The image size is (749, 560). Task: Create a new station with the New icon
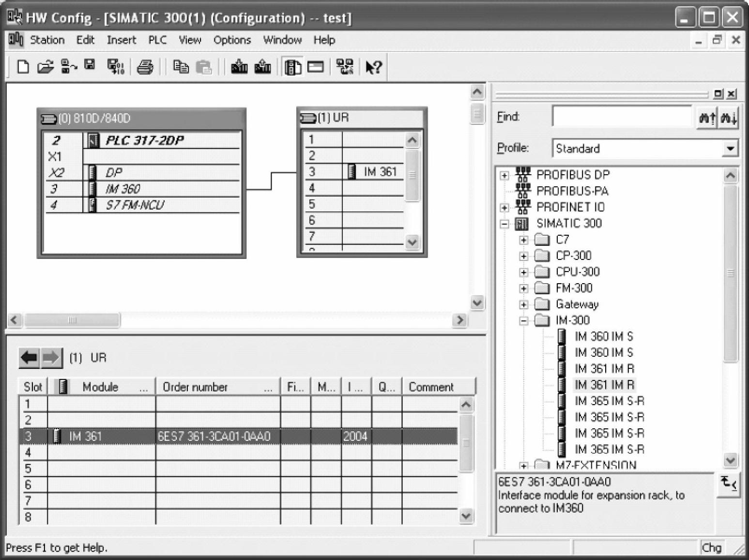(x=23, y=66)
